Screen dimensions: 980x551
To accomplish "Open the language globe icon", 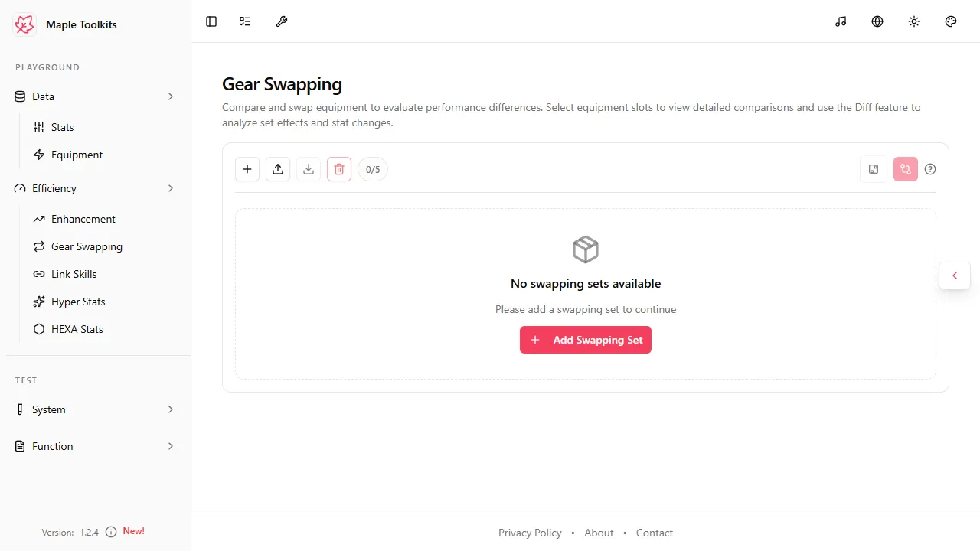I will click(877, 21).
